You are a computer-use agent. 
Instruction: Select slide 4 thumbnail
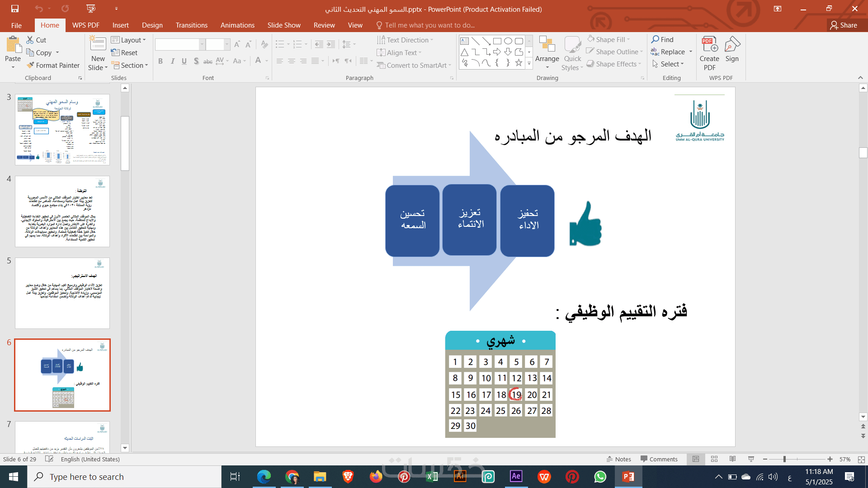click(62, 211)
